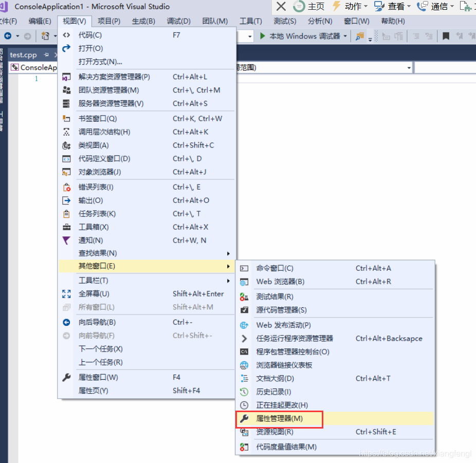Click the Toolbox icon
The image size is (476, 463).
pos(66,227)
